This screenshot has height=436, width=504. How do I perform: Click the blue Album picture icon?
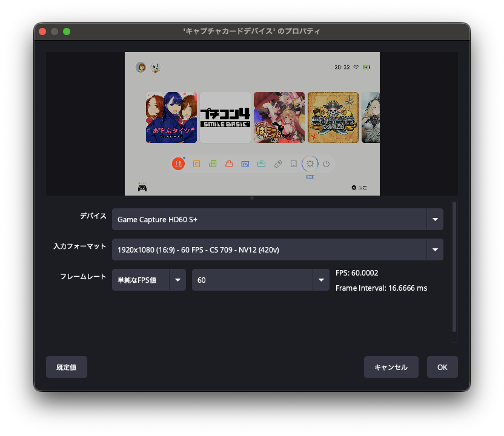(245, 163)
